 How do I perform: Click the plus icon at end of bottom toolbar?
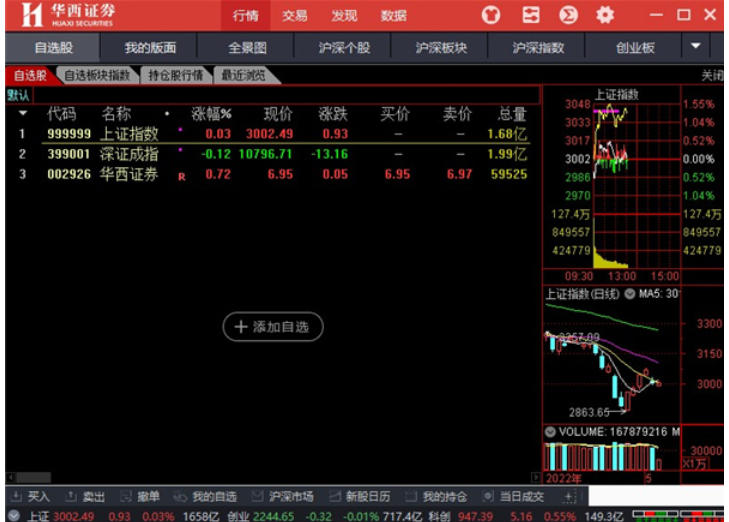570,497
